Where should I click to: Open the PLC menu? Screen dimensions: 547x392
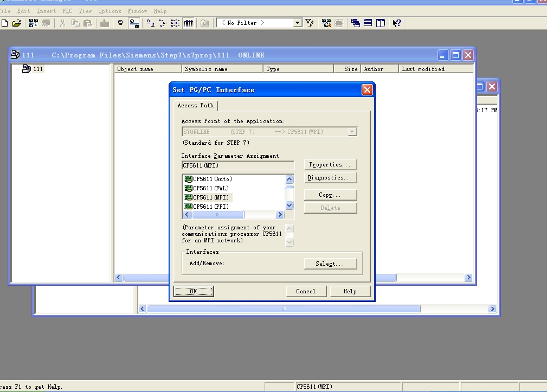pos(67,11)
